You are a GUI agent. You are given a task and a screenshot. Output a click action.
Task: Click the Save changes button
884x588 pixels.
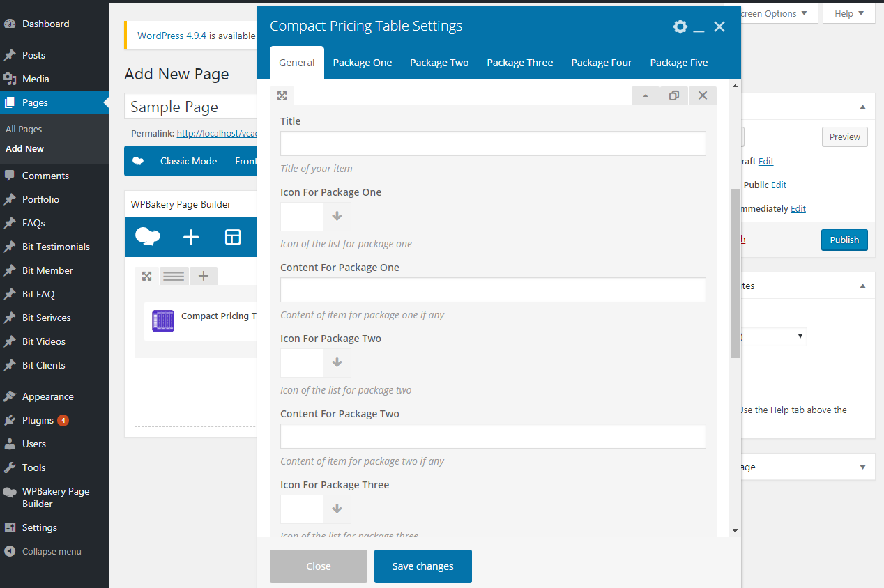(x=422, y=566)
